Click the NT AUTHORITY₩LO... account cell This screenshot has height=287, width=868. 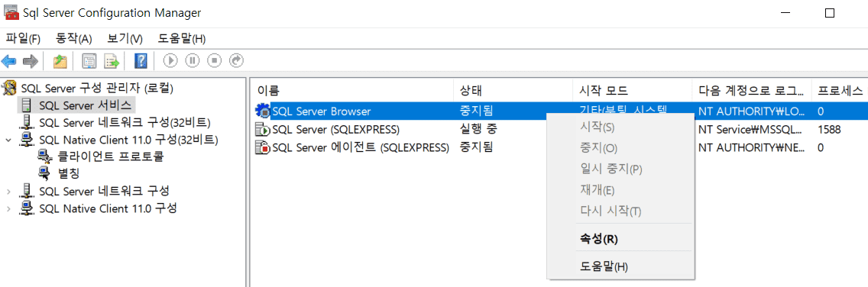[x=751, y=111]
